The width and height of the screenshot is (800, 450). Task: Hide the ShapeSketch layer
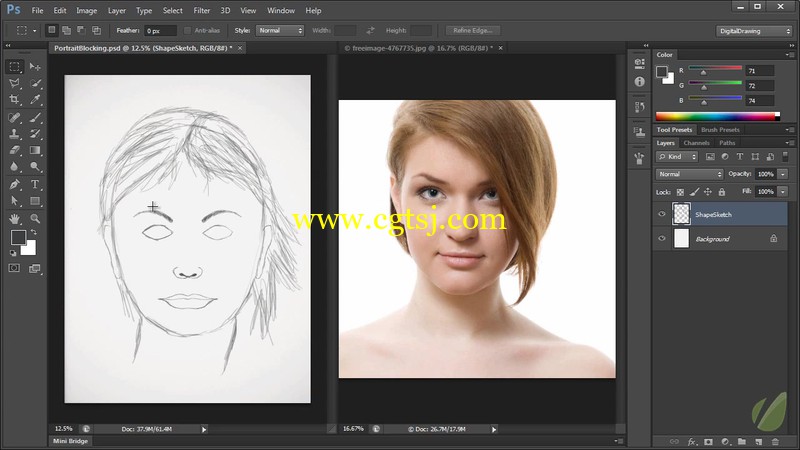point(662,214)
